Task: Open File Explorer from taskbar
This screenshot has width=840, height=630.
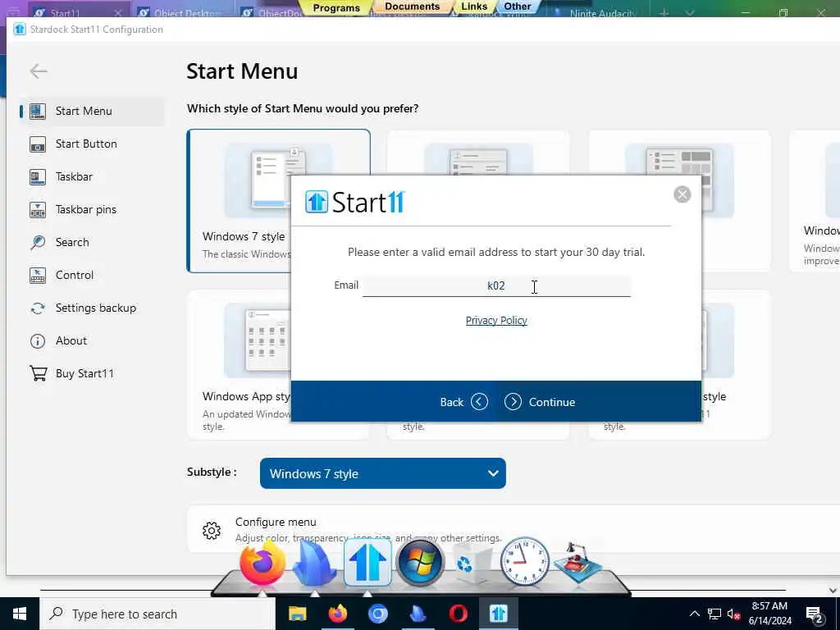Action: click(x=297, y=614)
